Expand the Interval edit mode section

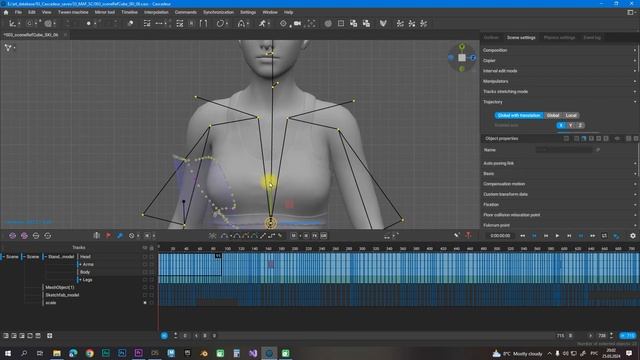(559, 71)
